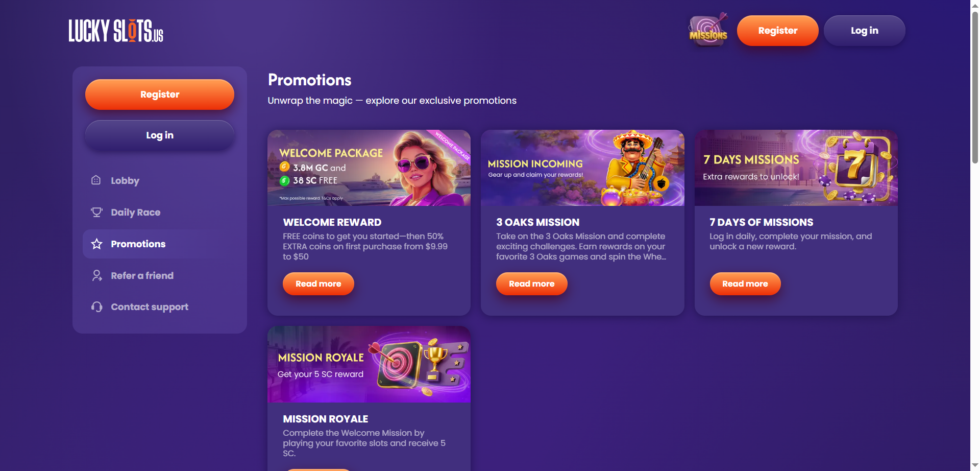The width and height of the screenshot is (980, 471).
Task: Open the Welcome Package banner image
Action: click(x=369, y=168)
